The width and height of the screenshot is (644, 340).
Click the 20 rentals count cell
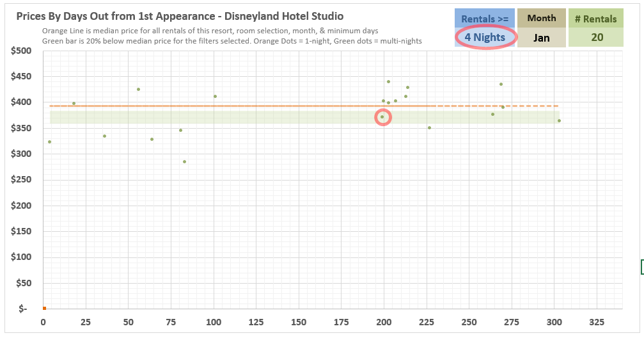pos(597,37)
